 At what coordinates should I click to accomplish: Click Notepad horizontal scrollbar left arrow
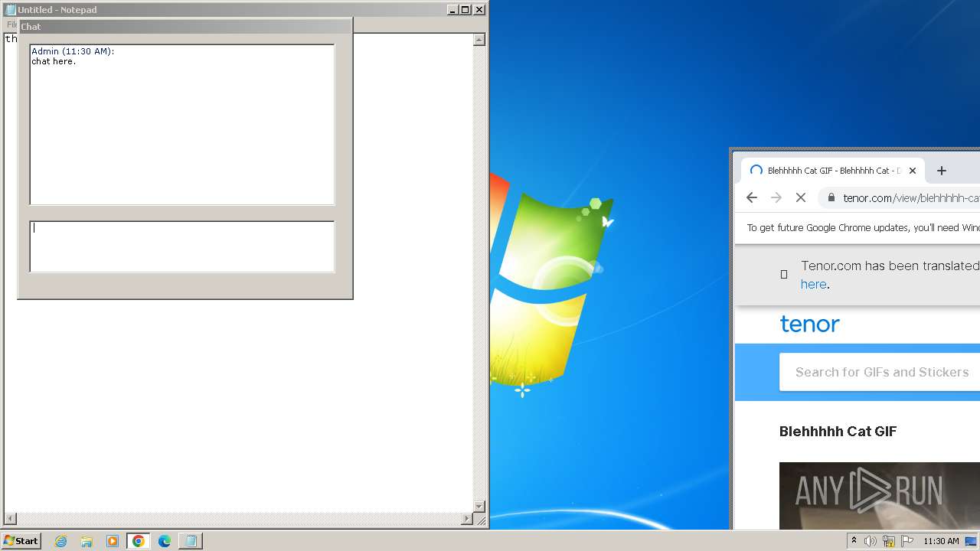pyautogui.click(x=9, y=519)
